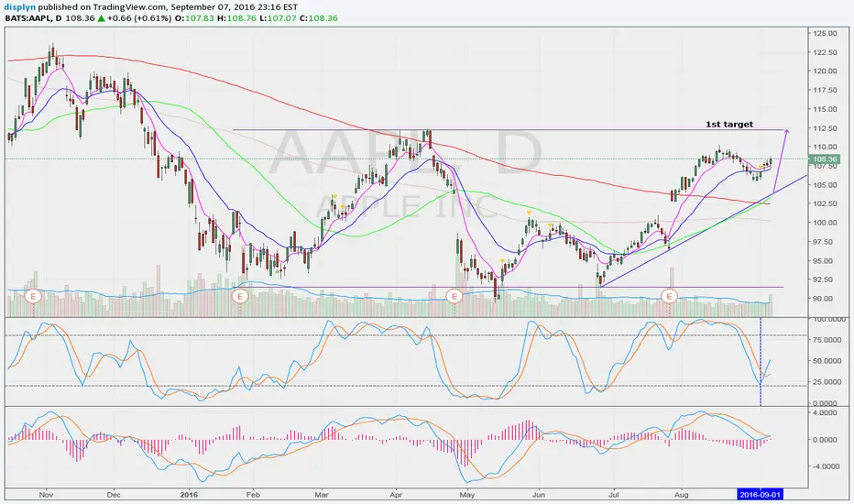The height and width of the screenshot is (504, 854).
Task: Select the '1st target' annotation text
Action: coord(729,125)
